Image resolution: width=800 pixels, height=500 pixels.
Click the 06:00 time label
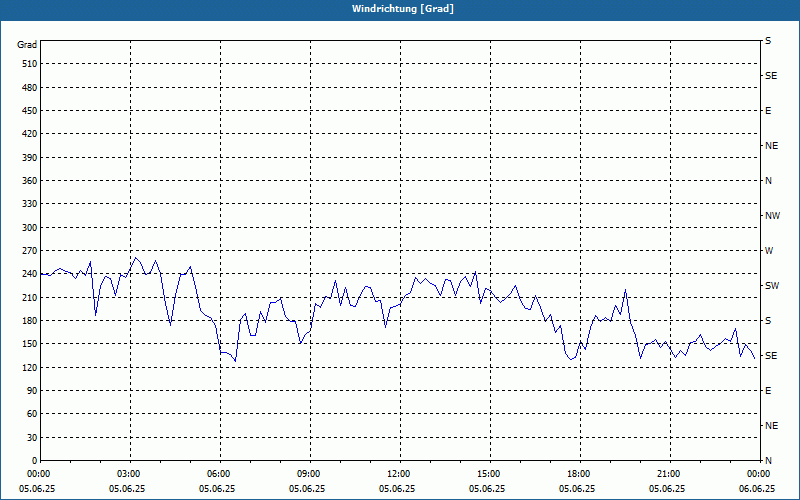[218, 474]
